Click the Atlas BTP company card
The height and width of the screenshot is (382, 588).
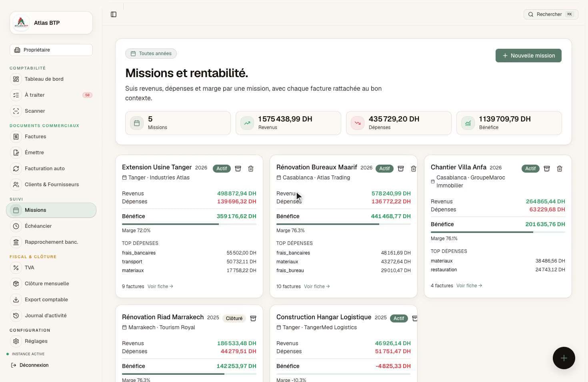point(51,23)
